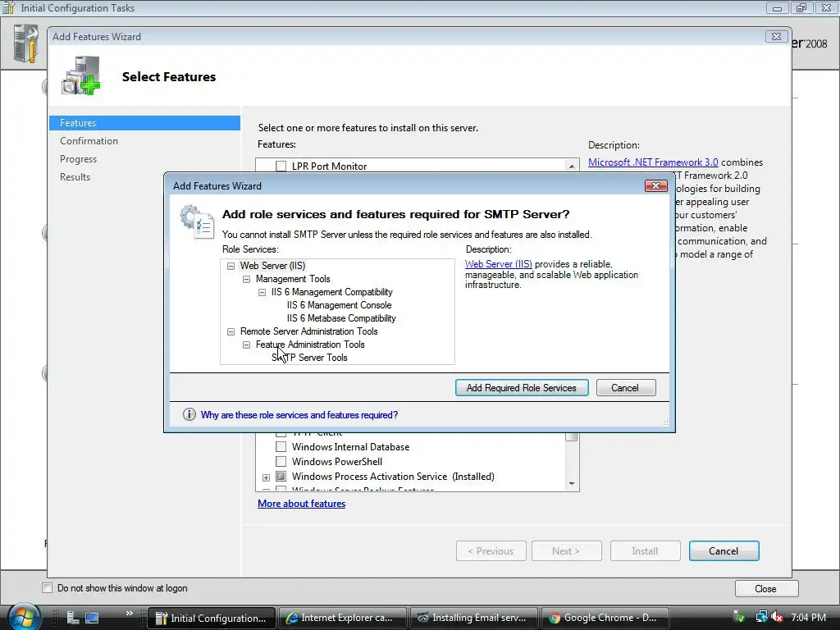
Task: Expand Windows Process Activation Service node
Action: (267, 477)
